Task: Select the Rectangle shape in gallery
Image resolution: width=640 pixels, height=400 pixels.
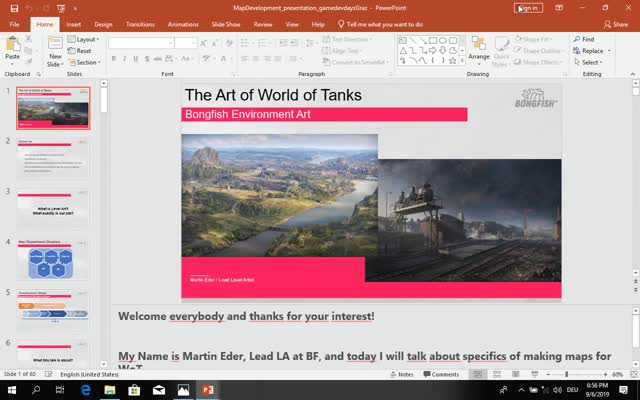Action: (433, 40)
